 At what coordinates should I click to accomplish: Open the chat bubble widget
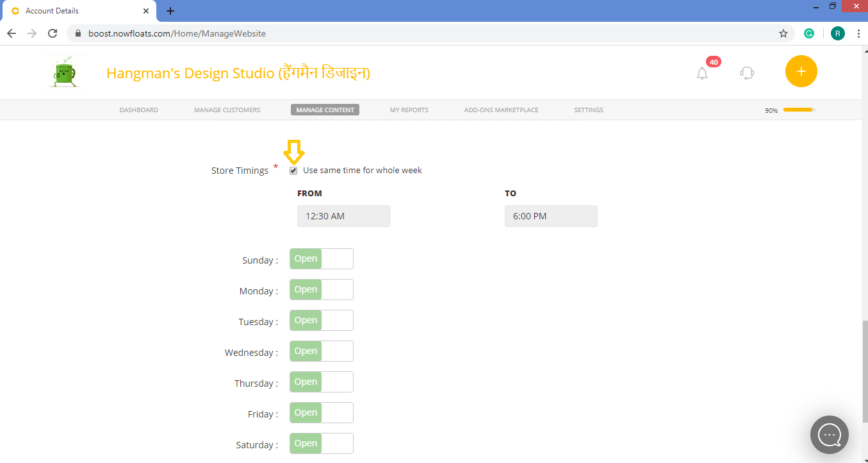[830, 435]
